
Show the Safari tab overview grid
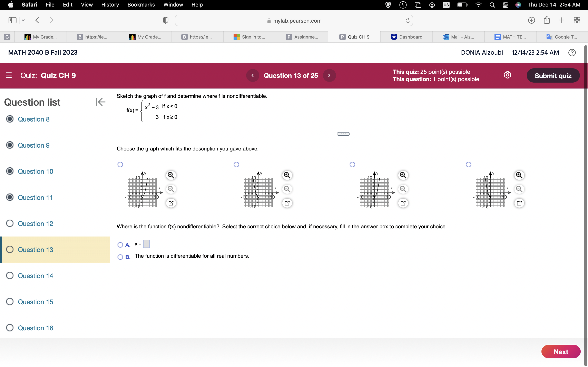tap(577, 20)
